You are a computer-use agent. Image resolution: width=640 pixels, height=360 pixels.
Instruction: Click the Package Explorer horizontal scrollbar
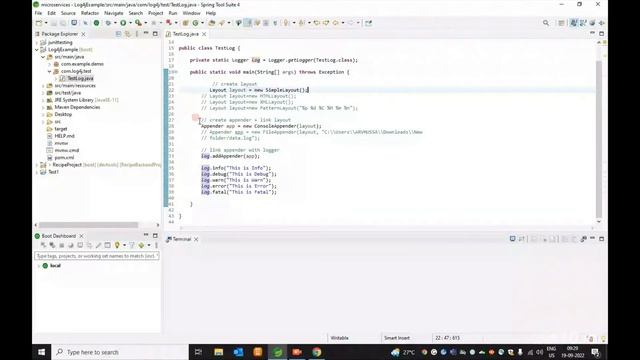(88, 225)
